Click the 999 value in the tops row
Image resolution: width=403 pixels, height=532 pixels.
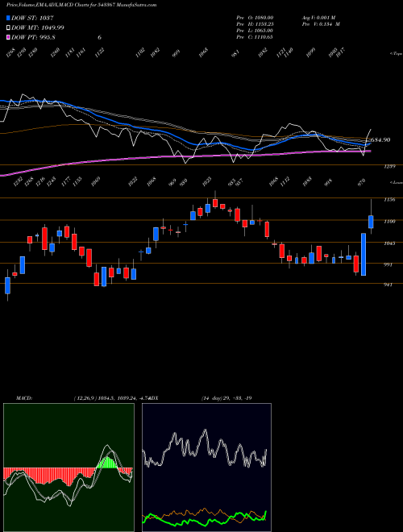(x=176, y=53)
